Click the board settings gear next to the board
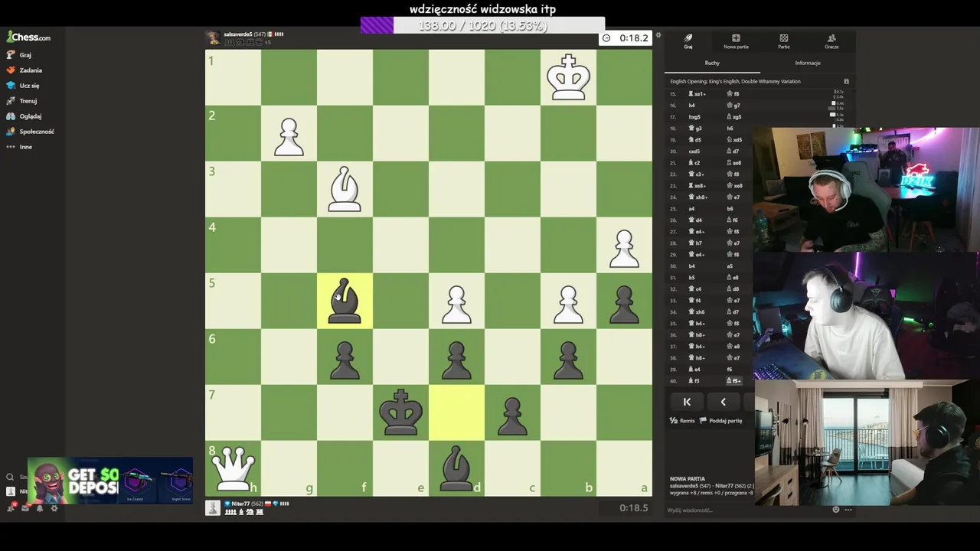Viewport: 980px width, 551px height. 658,35
